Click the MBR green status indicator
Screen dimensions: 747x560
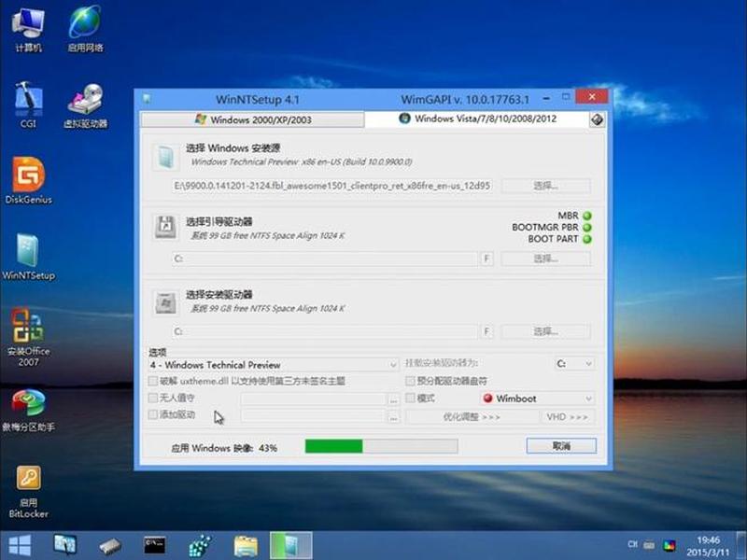pyautogui.click(x=587, y=216)
